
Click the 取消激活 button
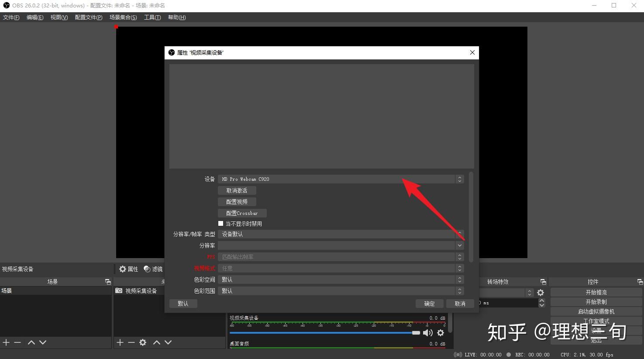coord(237,190)
